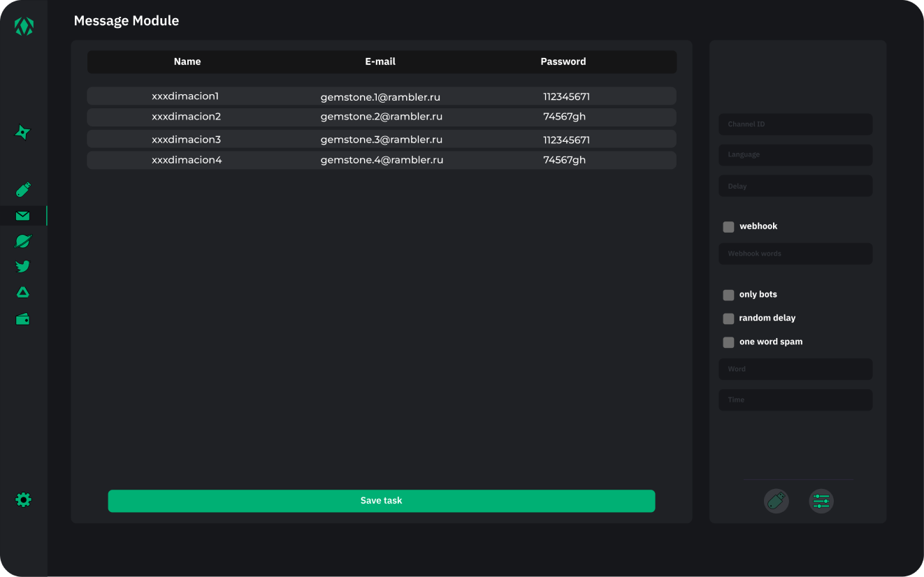Screen dimensions: 924x577
Task: Enable the webhook checkbox
Action: (x=728, y=227)
